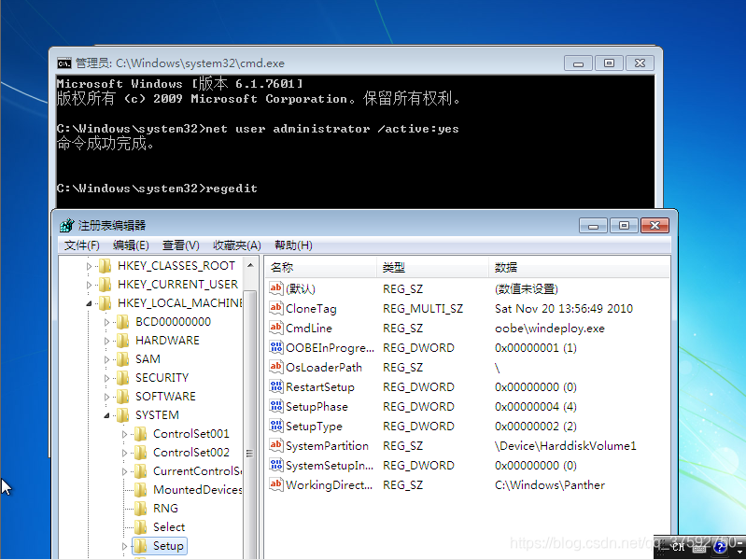The width and height of the screenshot is (746, 560).
Task: Sort values by 名称 column header
Action: point(320,267)
